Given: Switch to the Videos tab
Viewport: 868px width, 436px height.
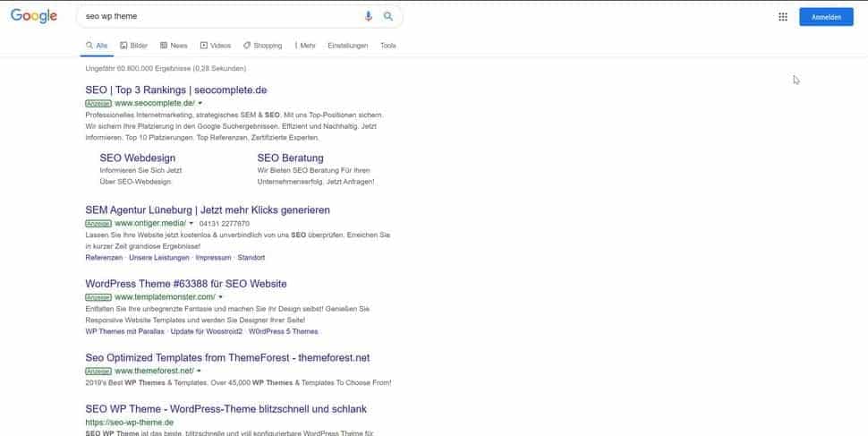Looking at the screenshot, I should [x=216, y=46].
